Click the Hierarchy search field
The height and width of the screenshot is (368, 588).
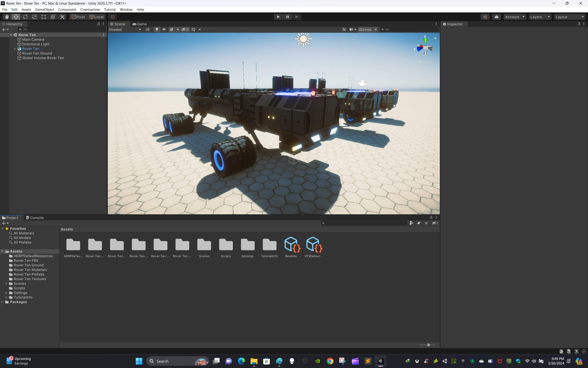click(x=62, y=29)
